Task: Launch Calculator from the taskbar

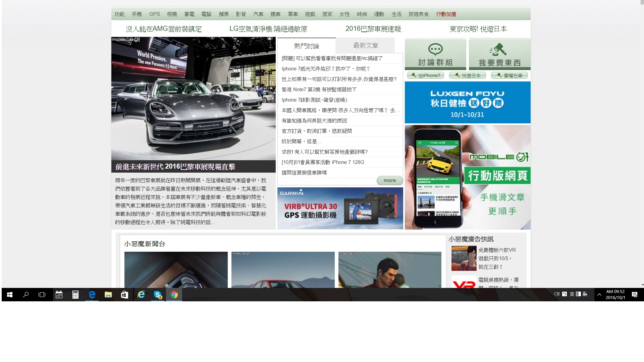Action: pyautogui.click(x=75, y=295)
